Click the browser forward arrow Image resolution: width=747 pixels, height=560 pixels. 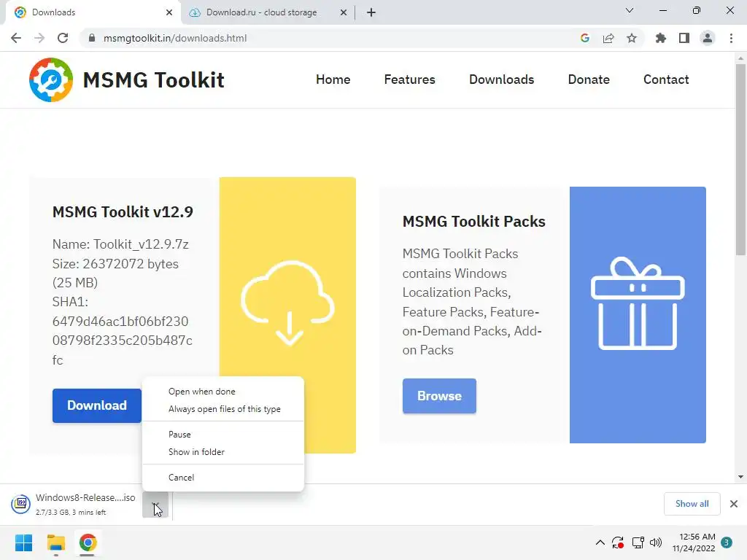tap(39, 38)
